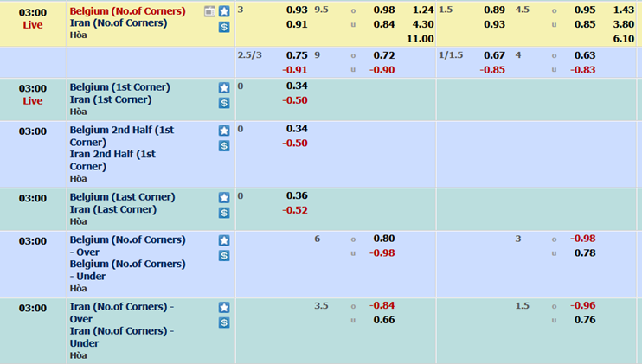
Task: Select Iran (1st Corner) live odds -0.50
Action: click(x=295, y=100)
